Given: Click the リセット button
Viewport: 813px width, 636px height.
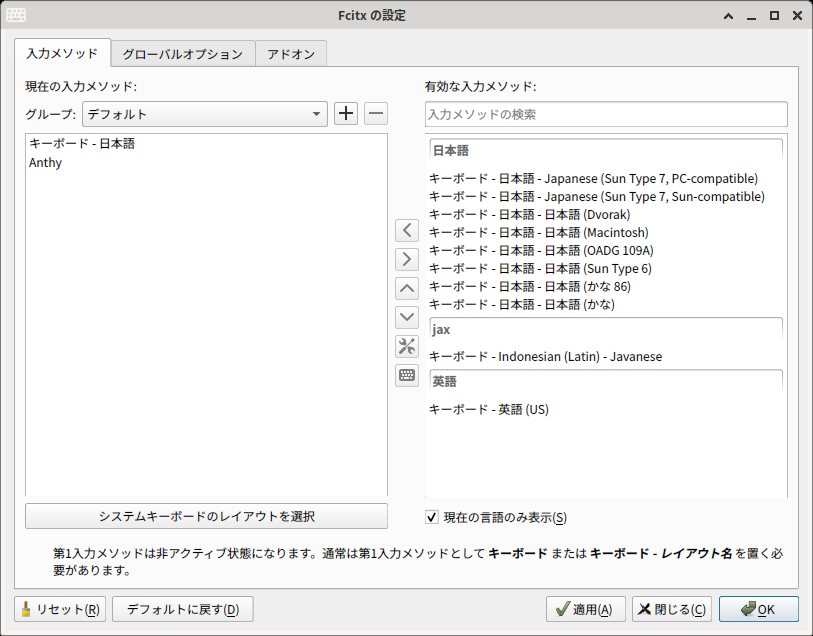Looking at the screenshot, I should click(60, 609).
